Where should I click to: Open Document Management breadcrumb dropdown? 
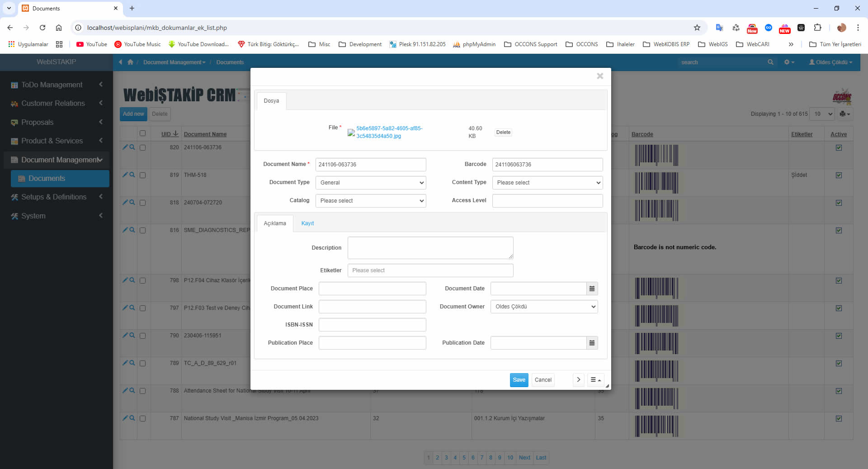174,62
